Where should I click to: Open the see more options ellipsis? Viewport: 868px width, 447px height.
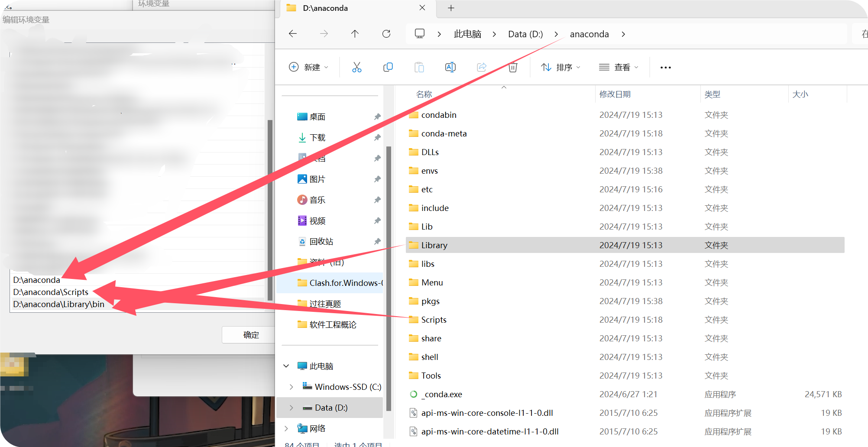pos(666,68)
